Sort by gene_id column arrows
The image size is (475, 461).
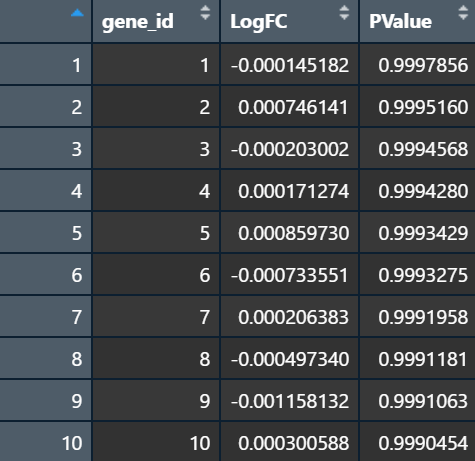[x=205, y=13]
